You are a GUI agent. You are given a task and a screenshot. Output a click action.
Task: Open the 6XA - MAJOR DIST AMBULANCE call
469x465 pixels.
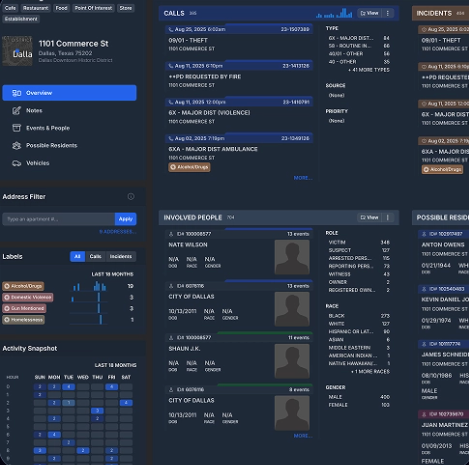(239, 153)
